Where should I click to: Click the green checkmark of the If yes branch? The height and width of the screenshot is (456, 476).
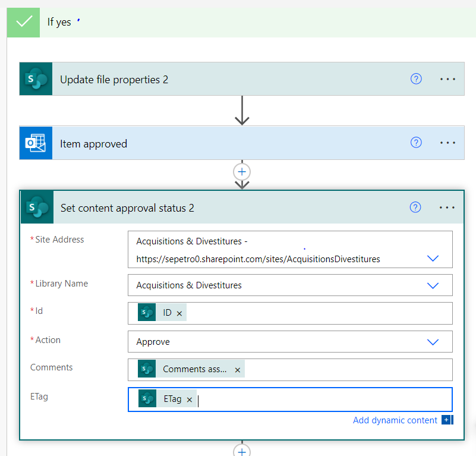pyautogui.click(x=23, y=23)
